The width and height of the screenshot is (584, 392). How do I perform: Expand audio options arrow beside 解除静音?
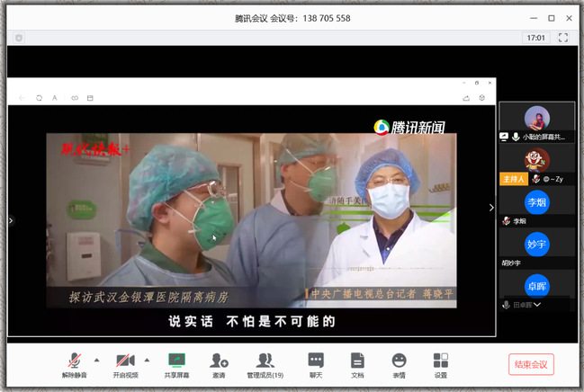96,360
